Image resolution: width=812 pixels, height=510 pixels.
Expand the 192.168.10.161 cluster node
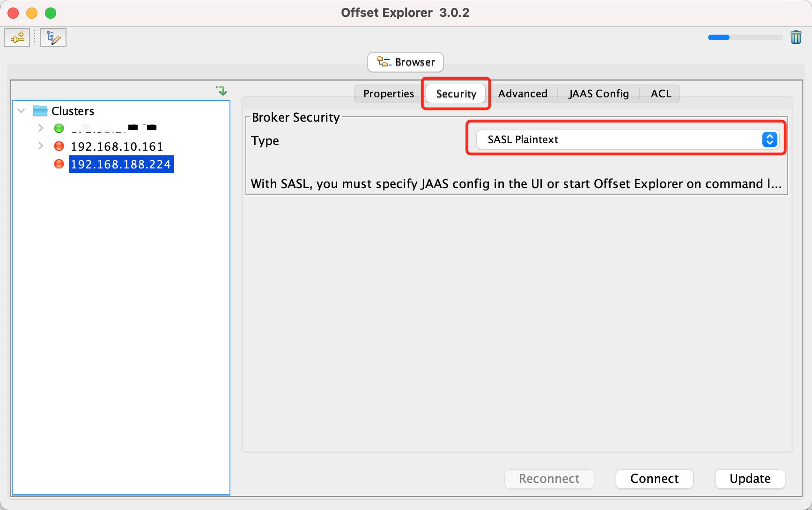(41, 146)
